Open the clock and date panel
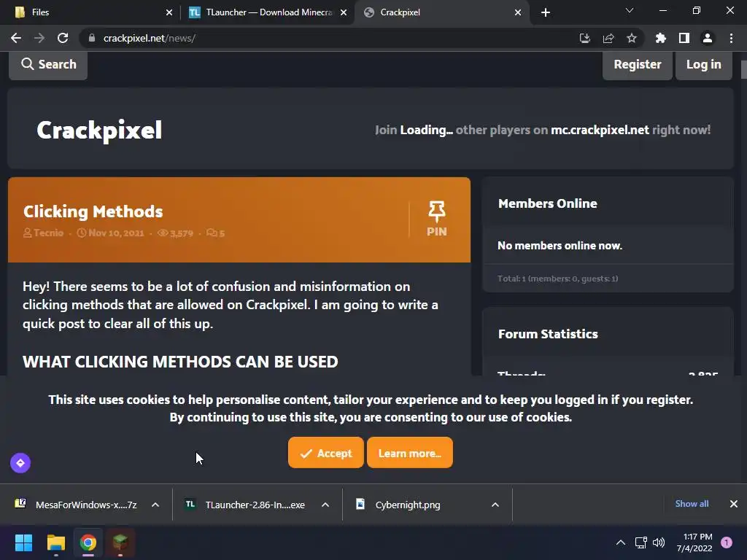 [x=694, y=542]
